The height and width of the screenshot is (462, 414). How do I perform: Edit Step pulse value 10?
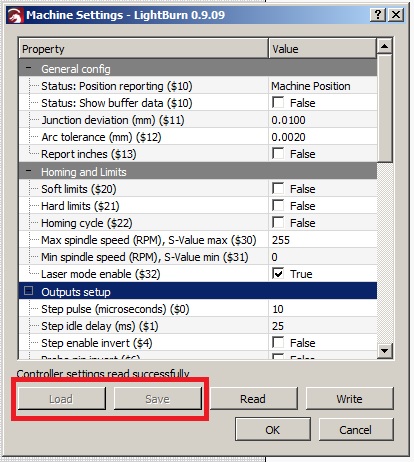(323, 309)
